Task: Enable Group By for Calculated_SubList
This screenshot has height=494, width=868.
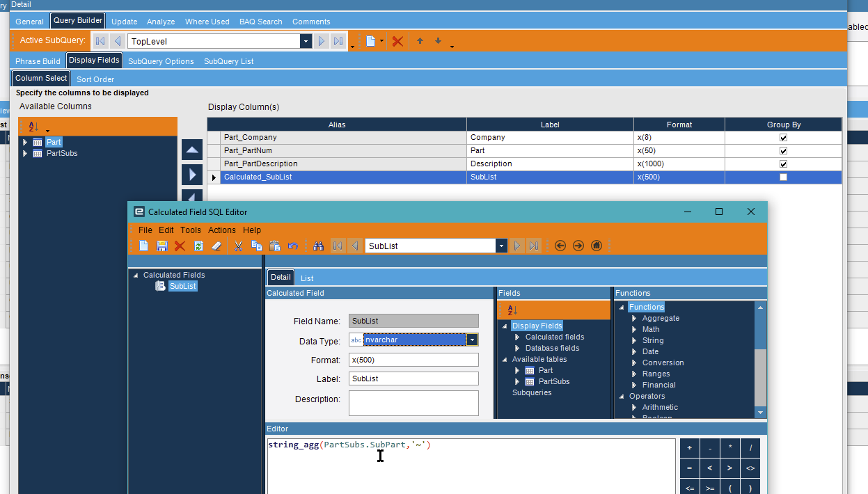Action: [x=783, y=177]
